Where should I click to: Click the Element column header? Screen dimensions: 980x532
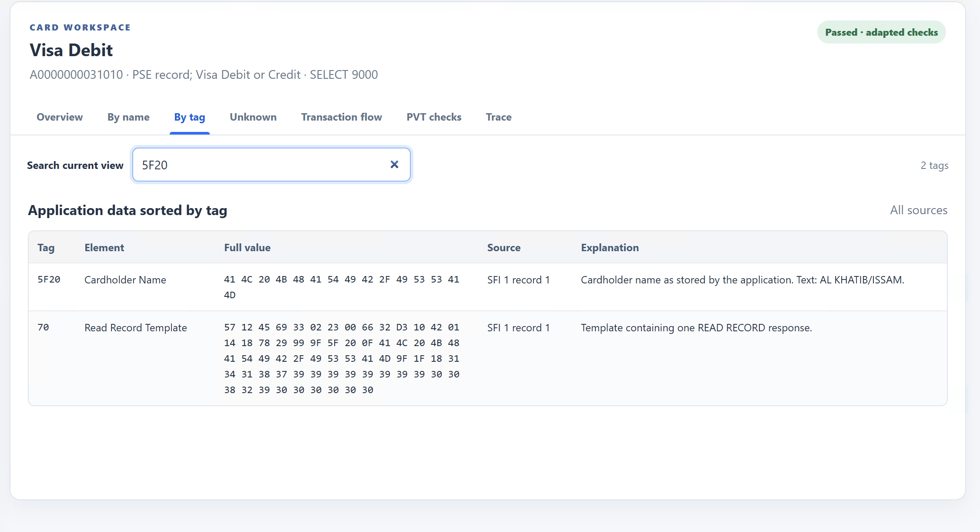click(104, 248)
